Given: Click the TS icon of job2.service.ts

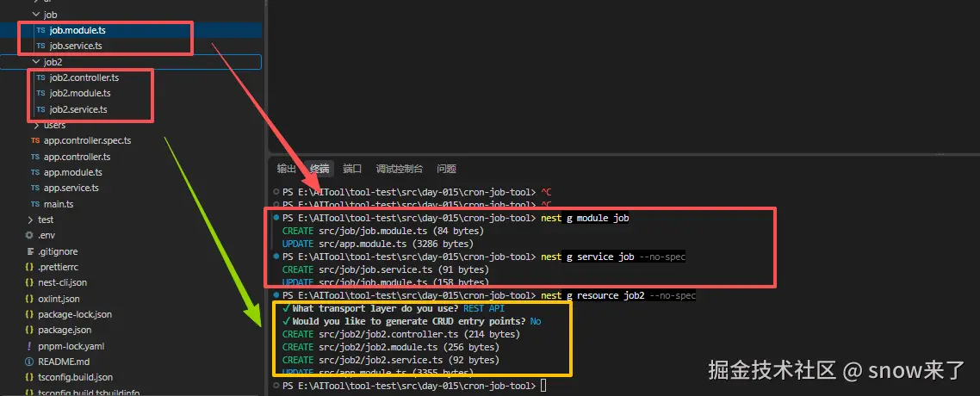Looking at the screenshot, I should point(40,110).
